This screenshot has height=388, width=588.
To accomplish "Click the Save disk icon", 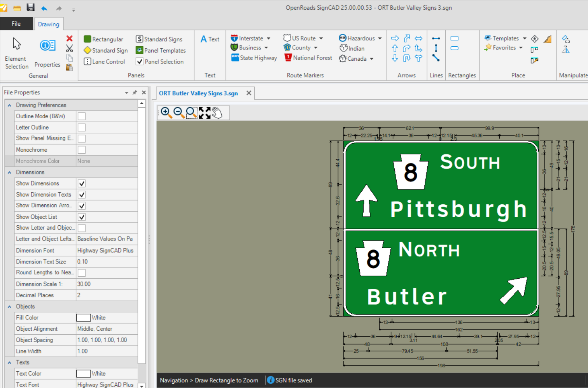I will (30, 7).
